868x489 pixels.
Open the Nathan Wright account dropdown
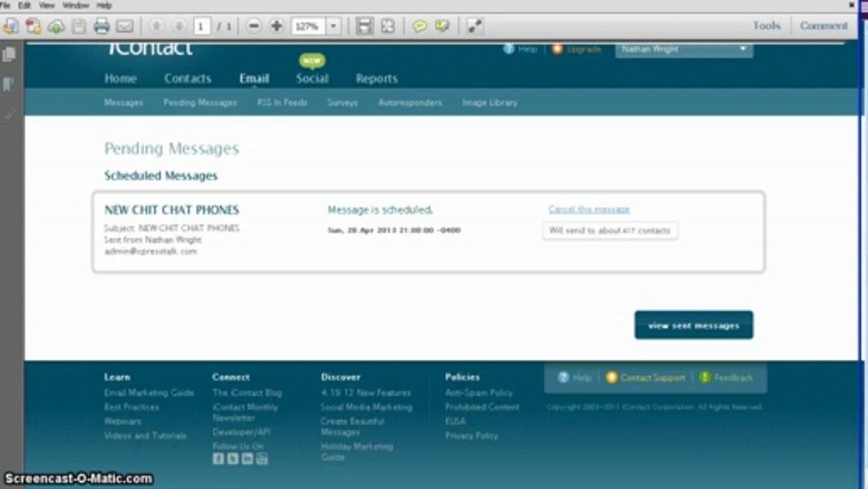click(x=684, y=49)
